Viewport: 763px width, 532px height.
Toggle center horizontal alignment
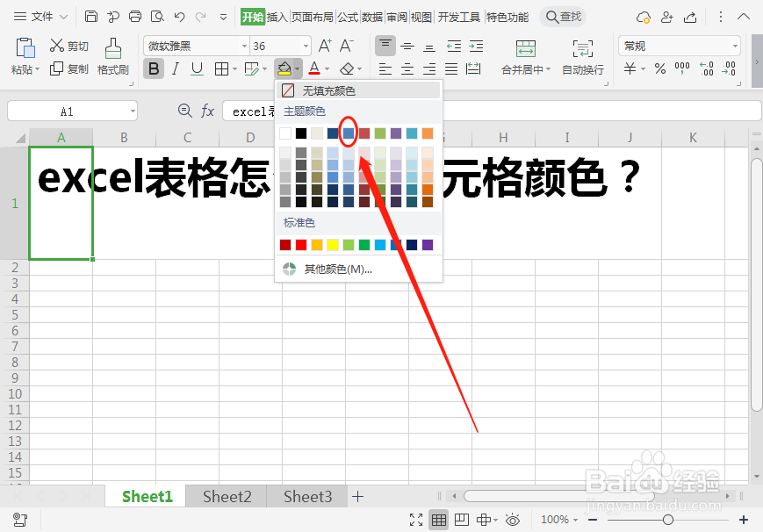tap(407, 69)
